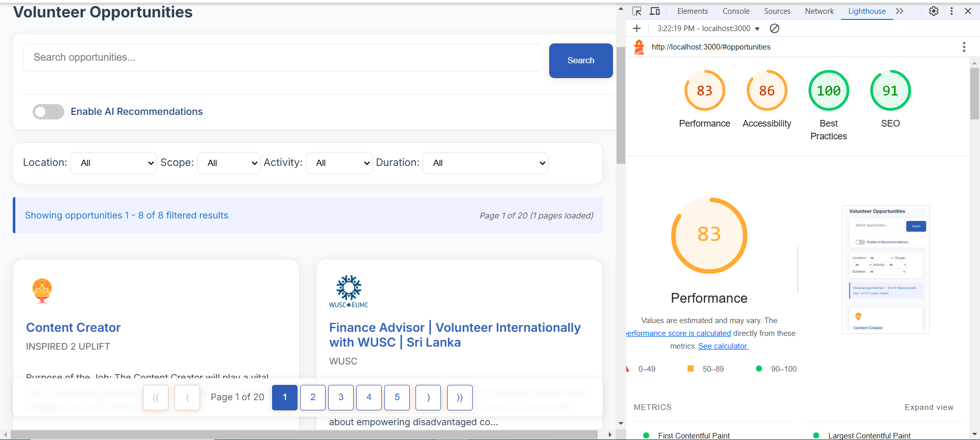Screen dimensions: 980x440
Task: Click the Inspired 2 Uplift logo icon
Action: click(x=42, y=291)
